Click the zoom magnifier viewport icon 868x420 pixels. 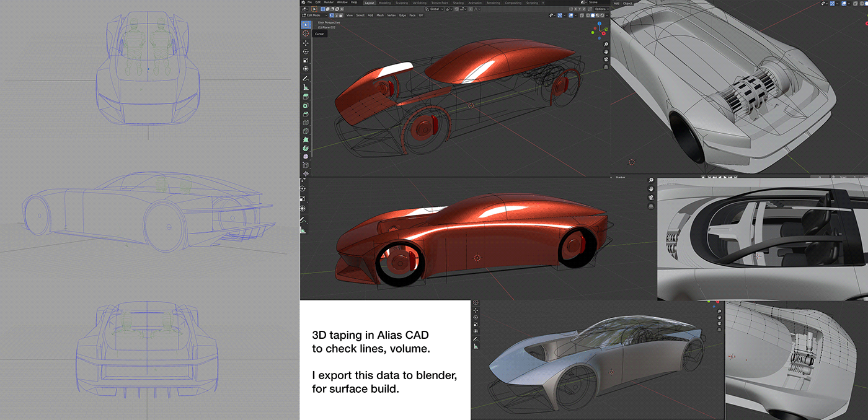point(605,44)
